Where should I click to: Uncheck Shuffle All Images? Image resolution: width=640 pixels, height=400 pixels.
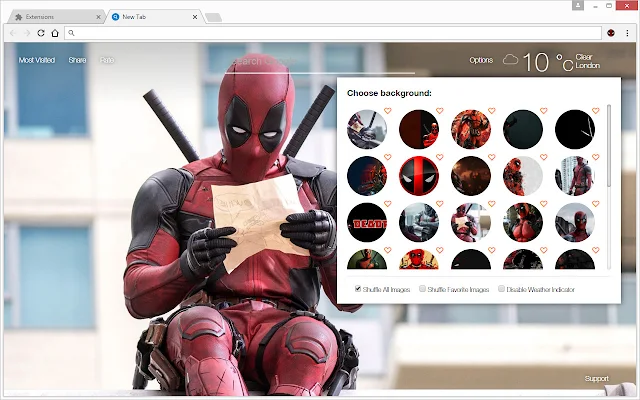(358, 289)
